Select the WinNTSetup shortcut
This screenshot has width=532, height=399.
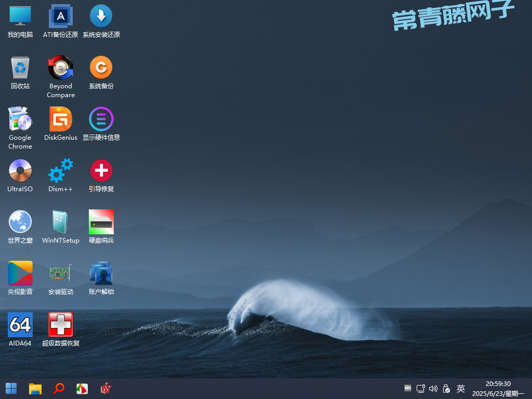tap(61, 222)
